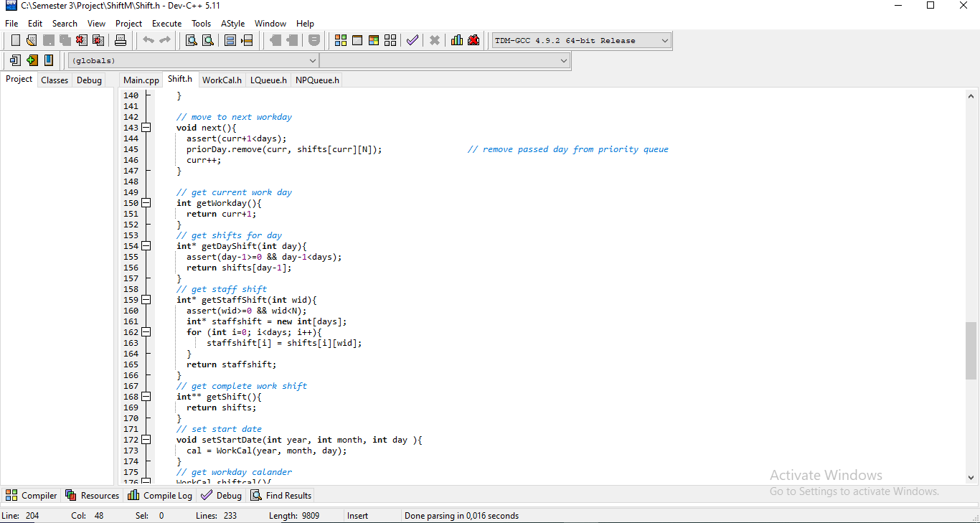The image size is (980, 523).
Task: Click the Redo arrow icon
Action: (x=165, y=40)
